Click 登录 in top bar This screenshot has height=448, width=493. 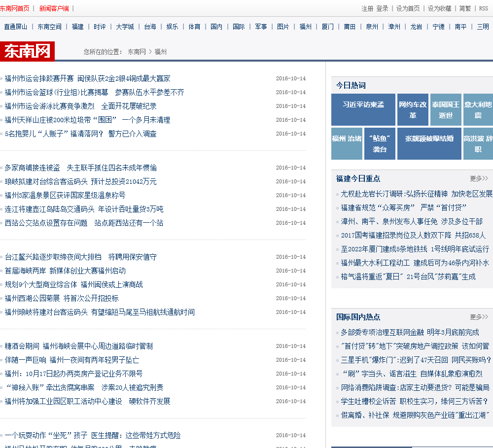point(383,8)
